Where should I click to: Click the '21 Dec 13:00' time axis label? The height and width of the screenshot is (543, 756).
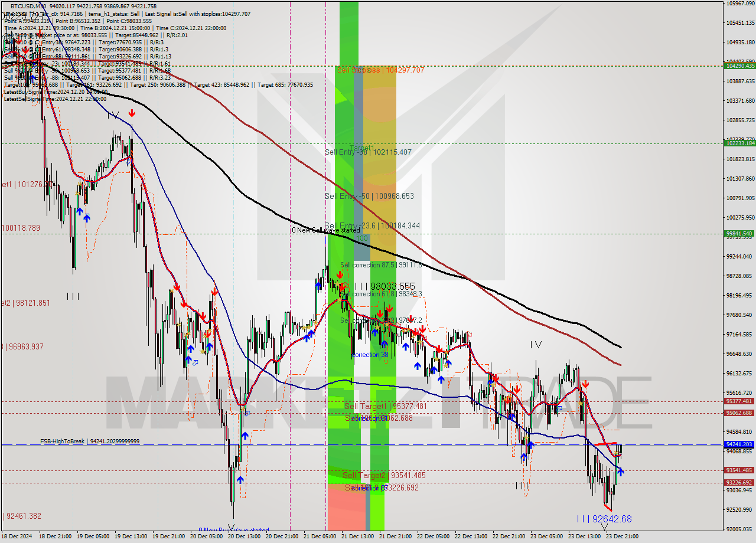coord(357,537)
